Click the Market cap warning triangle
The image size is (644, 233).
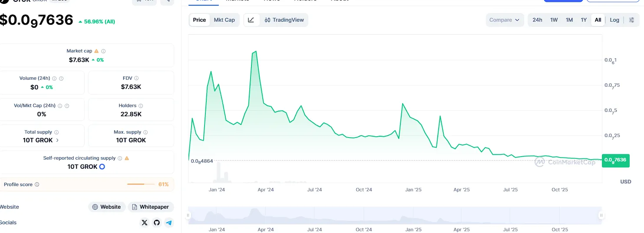click(96, 51)
